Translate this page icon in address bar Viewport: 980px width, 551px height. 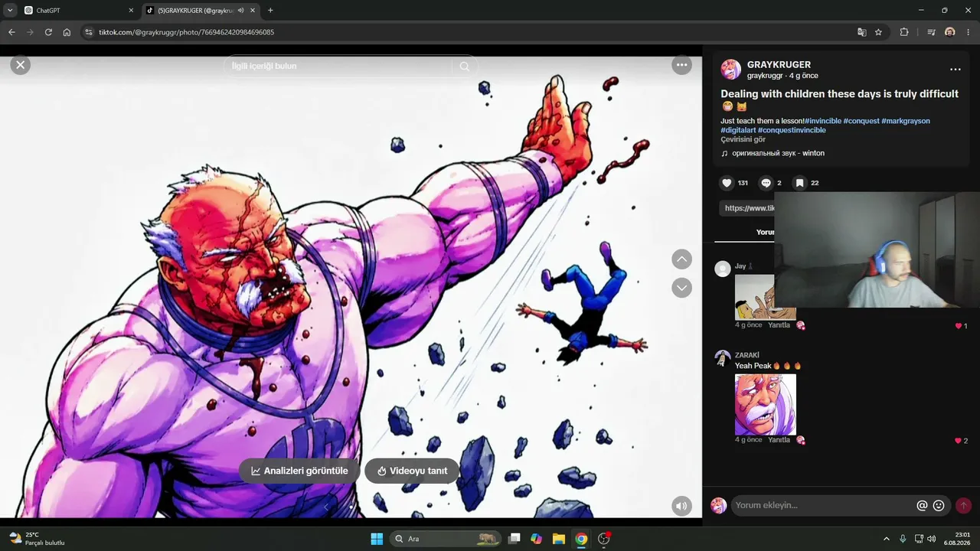click(862, 32)
